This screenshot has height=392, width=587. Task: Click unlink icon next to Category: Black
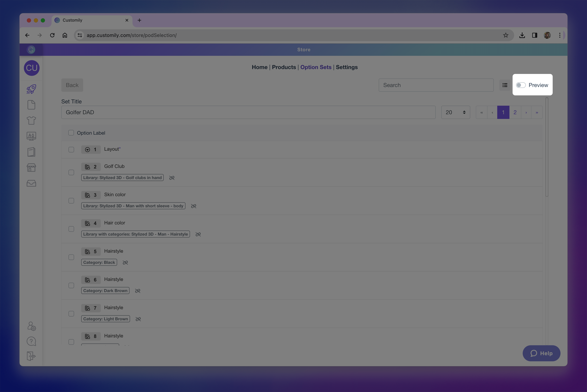[x=125, y=262]
